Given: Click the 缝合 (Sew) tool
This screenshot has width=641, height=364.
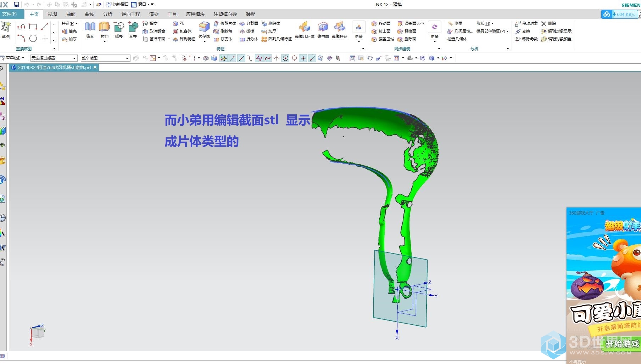Looking at the screenshot, I should pyautogui.click(x=90, y=30).
